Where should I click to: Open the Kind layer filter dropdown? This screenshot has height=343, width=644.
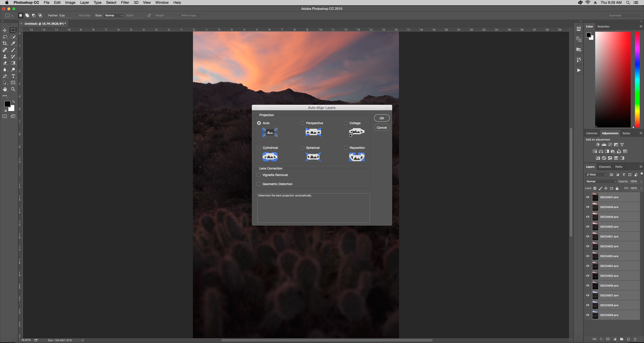click(x=596, y=175)
